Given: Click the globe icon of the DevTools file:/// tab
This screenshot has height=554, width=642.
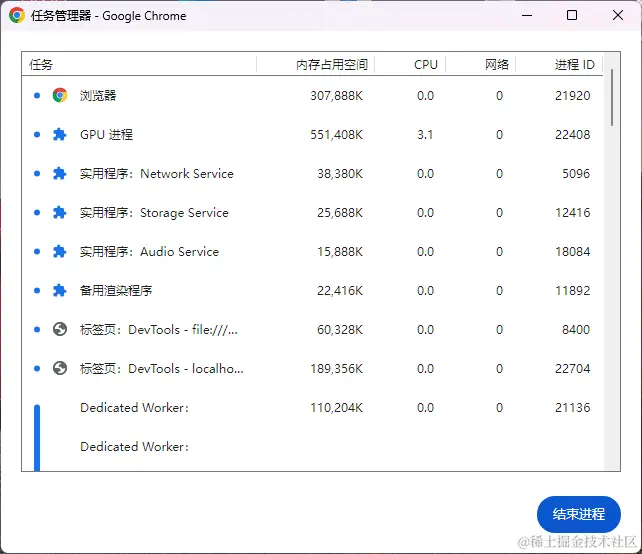Looking at the screenshot, I should pos(60,329).
